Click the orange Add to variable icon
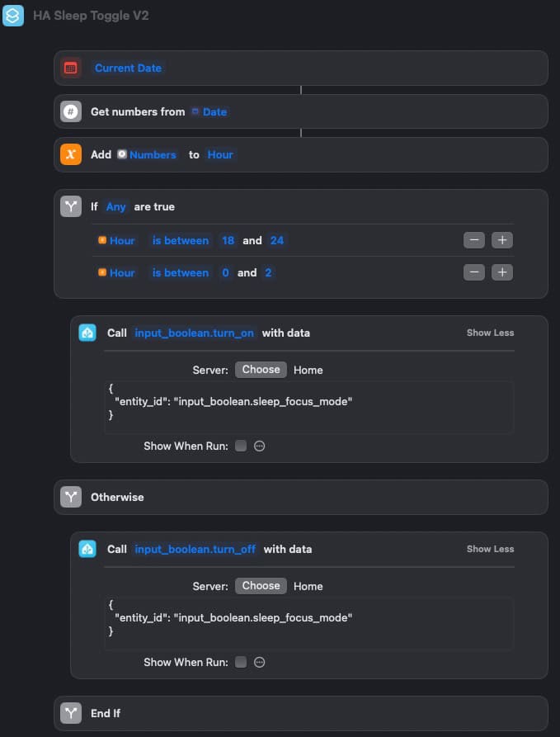The width and height of the screenshot is (560, 737). [71, 154]
